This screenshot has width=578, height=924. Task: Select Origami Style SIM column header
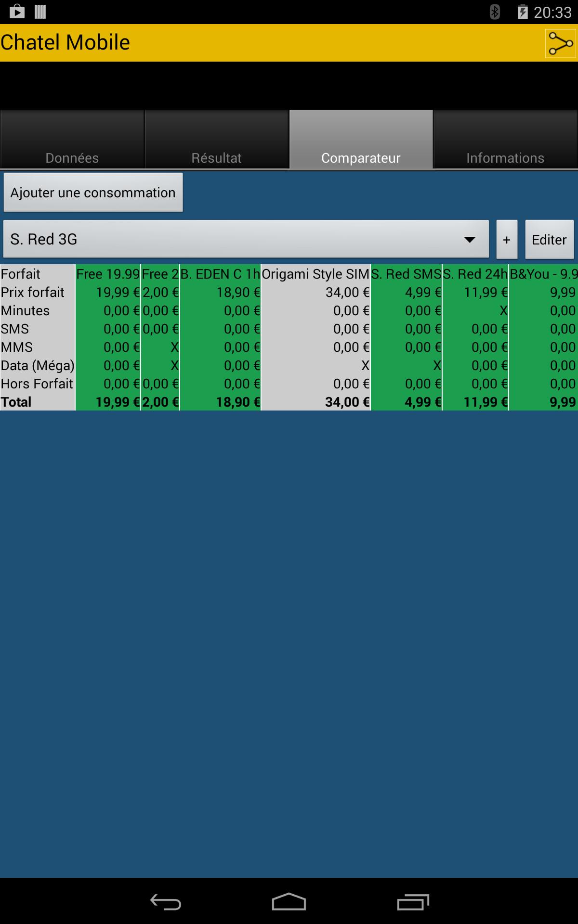tap(315, 274)
